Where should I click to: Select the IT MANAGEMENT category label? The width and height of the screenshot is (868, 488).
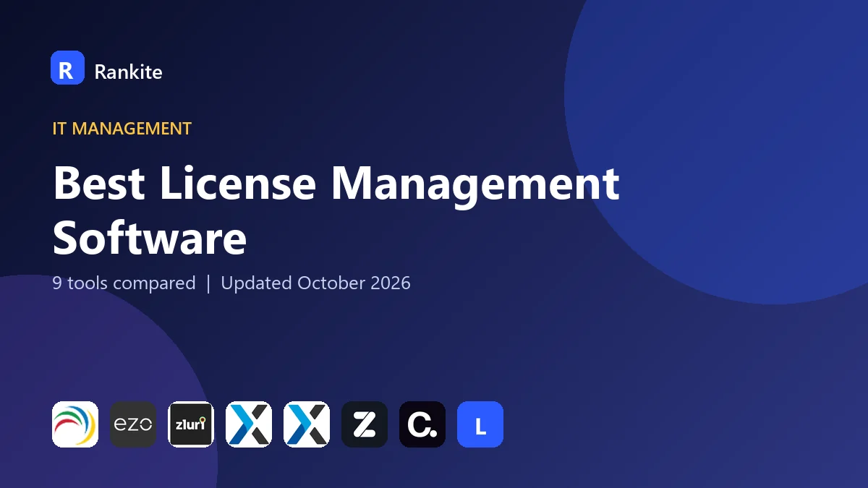(x=122, y=129)
